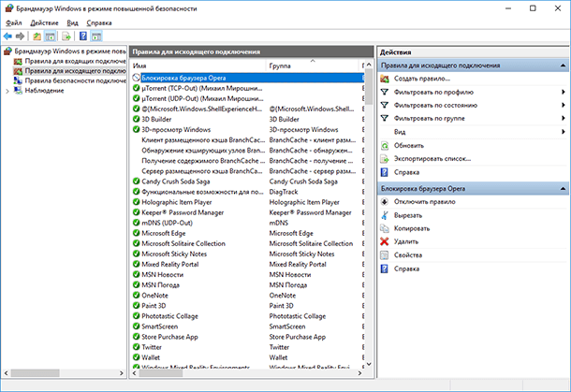
Task: Open the Файл menu
Action: tap(14, 23)
